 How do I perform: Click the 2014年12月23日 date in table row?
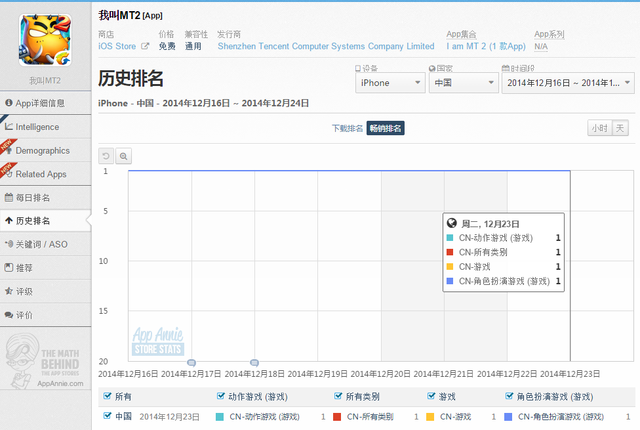click(169, 417)
